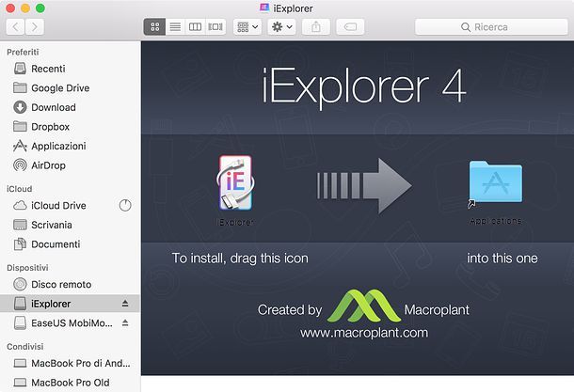Screen dimensions: 574x392
Task: Select MacBook Pro Old shared computer
Action: click(71, 383)
